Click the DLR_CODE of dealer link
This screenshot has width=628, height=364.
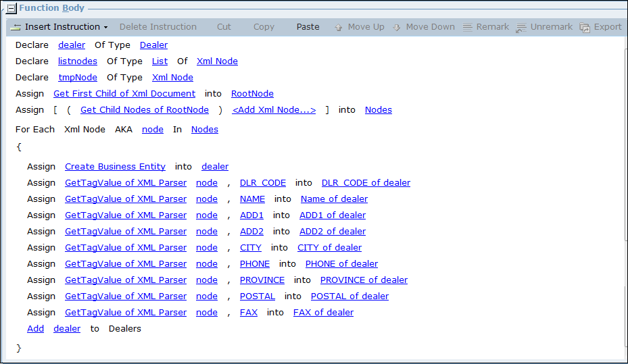(x=366, y=183)
